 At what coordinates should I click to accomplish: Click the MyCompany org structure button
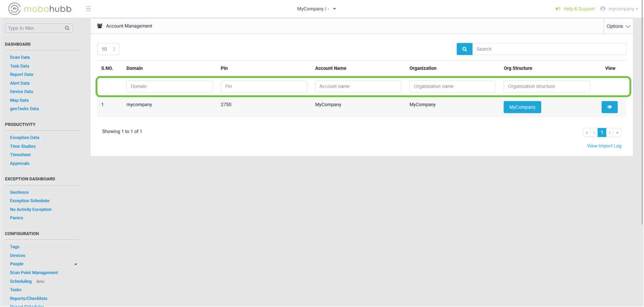click(x=522, y=107)
